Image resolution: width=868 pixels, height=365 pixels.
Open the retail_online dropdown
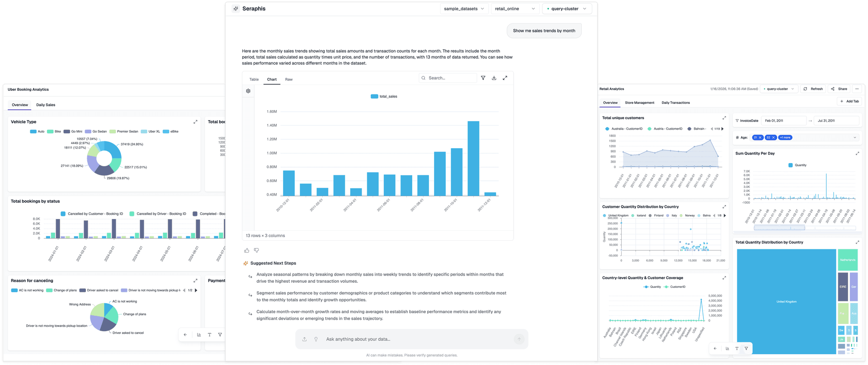coord(515,9)
